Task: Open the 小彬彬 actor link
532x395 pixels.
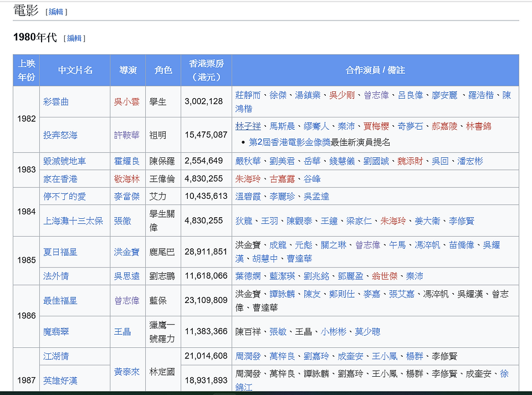Action: [x=334, y=332]
